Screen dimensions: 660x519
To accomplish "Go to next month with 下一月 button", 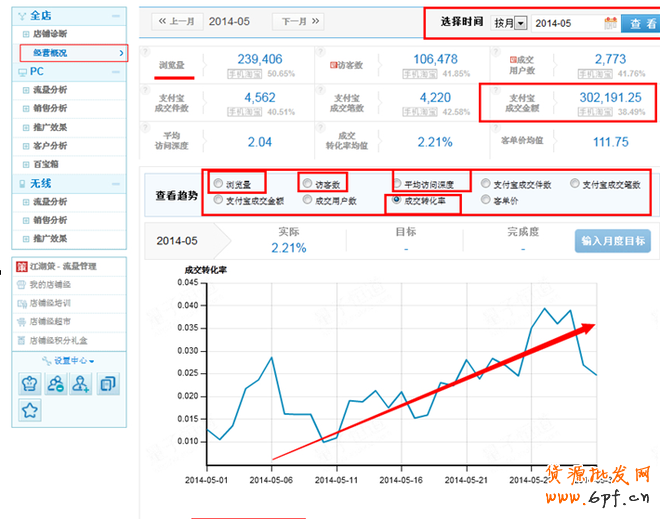I will [x=298, y=21].
